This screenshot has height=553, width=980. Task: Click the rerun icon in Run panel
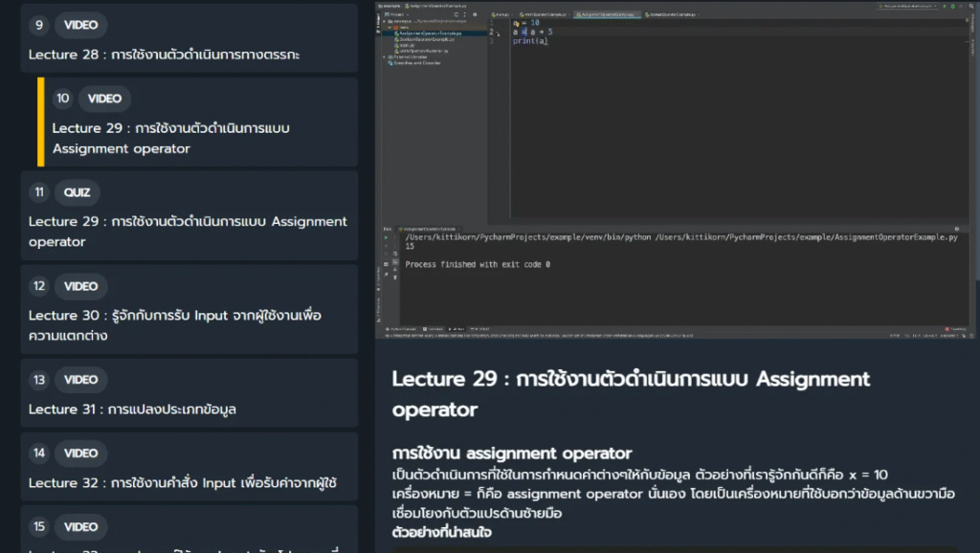tap(388, 238)
